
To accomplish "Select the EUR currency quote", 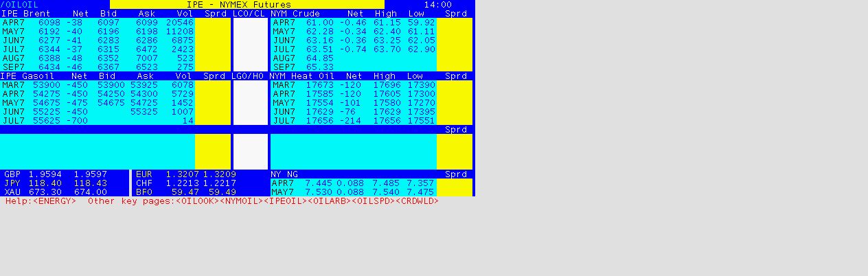I will coord(186,174).
